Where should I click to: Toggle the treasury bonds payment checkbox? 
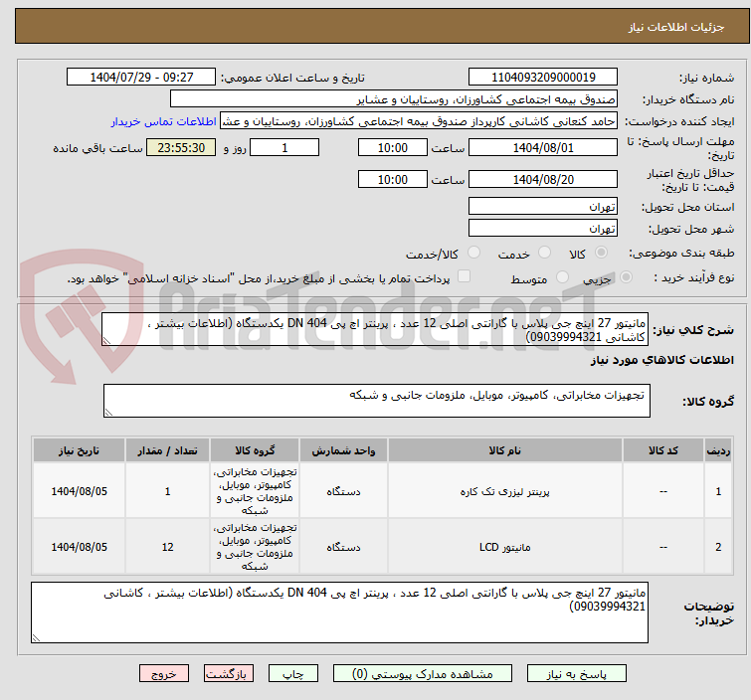tap(464, 277)
